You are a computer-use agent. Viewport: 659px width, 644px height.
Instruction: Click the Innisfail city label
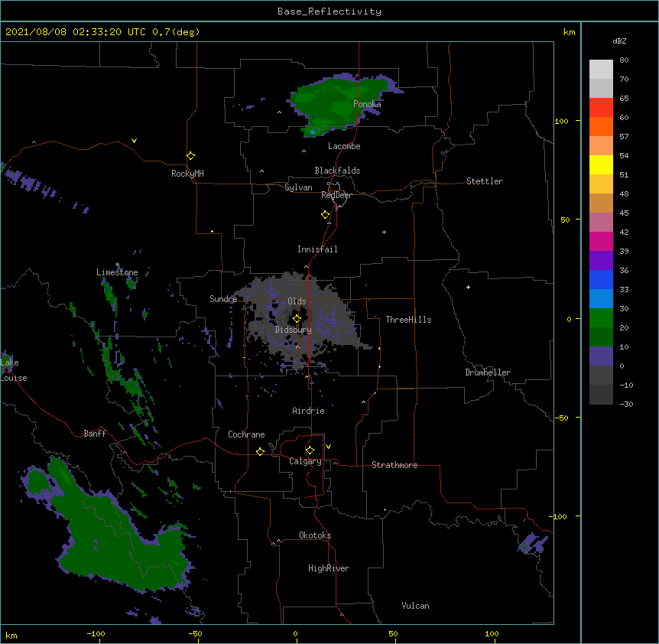[x=317, y=249]
